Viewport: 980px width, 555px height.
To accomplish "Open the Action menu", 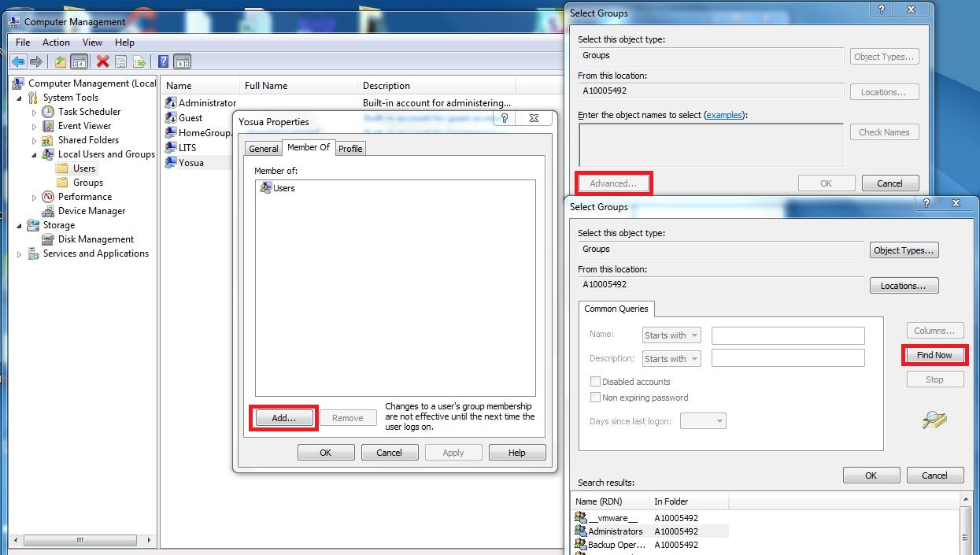I will (x=55, y=42).
